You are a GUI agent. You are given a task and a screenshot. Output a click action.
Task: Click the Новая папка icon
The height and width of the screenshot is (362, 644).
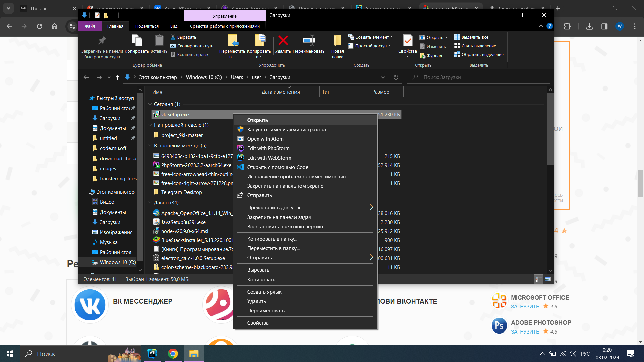[x=337, y=41]
